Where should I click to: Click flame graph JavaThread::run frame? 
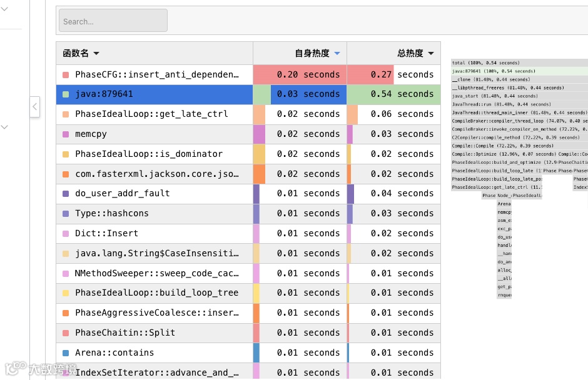(519, 104)
